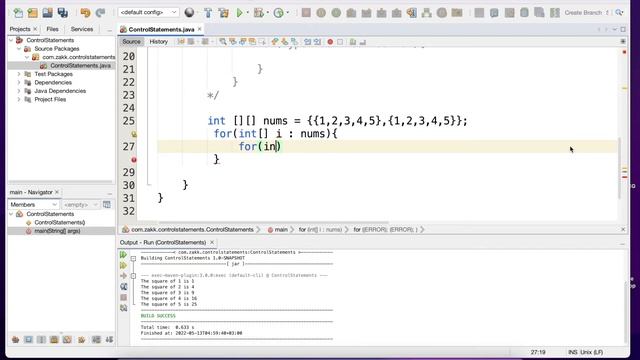Collapse the Building ControlStatements output fold
640x360 pixels.
pos(133,258)
